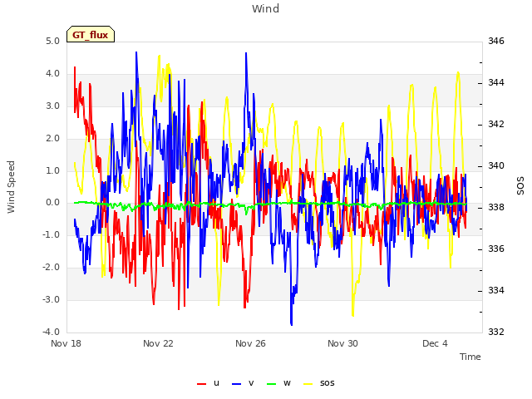
Task: Click the '342' SOS axis tick
Action: click(496, 124)
